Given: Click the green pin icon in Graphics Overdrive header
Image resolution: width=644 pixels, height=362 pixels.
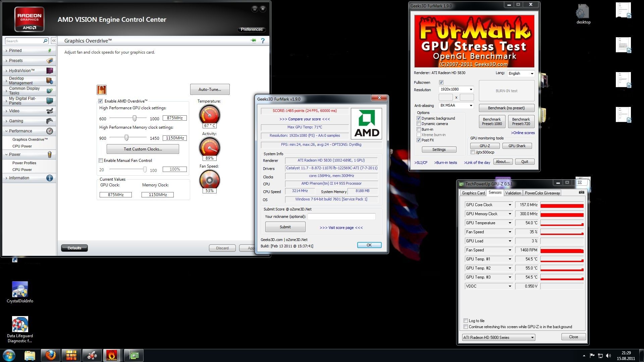Looking at the screenshot, I should 253,41.
